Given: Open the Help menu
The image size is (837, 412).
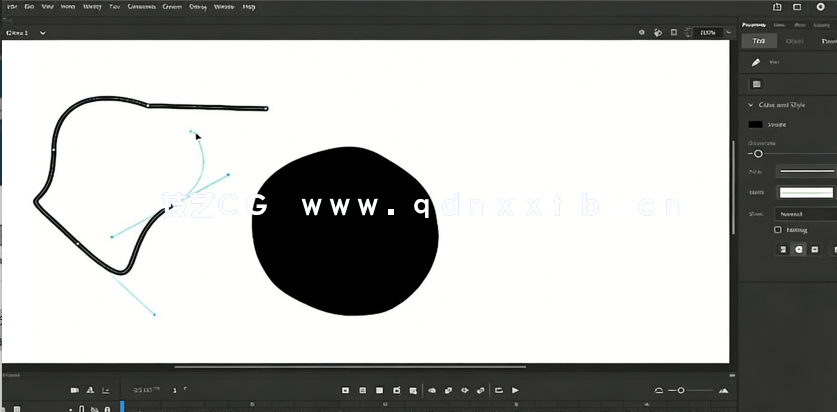Looking at the screenshot, I should [x=249, y=7].
